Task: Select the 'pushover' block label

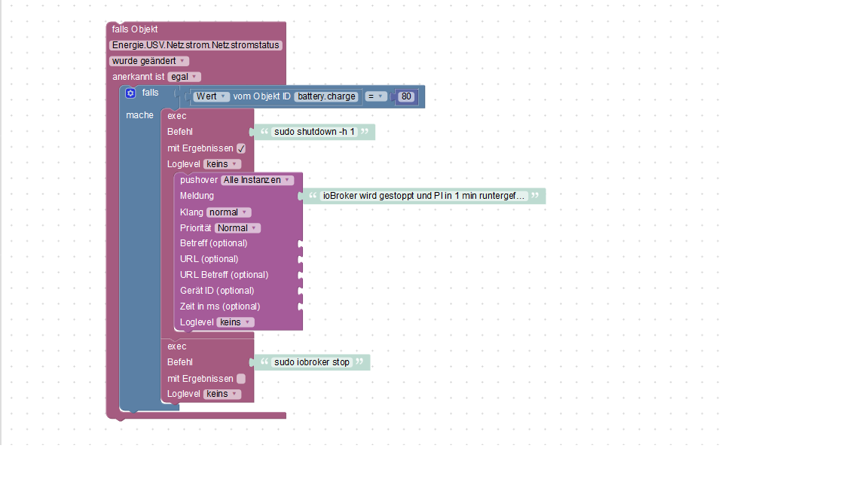Action: [x=199, y=180]
